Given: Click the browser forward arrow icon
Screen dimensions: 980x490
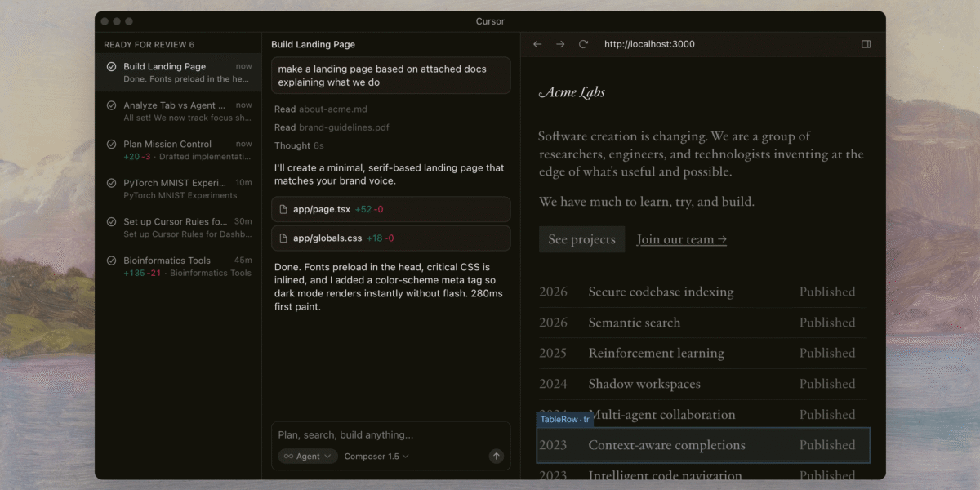Looking at the screenshot, I should click(x=560, y=44).
